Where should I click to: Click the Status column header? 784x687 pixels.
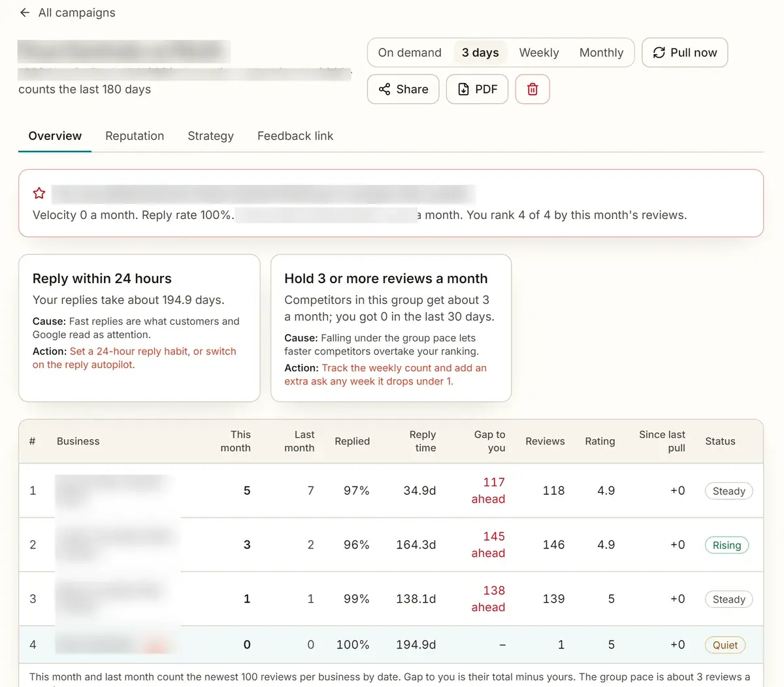click(x=720, y=441)
